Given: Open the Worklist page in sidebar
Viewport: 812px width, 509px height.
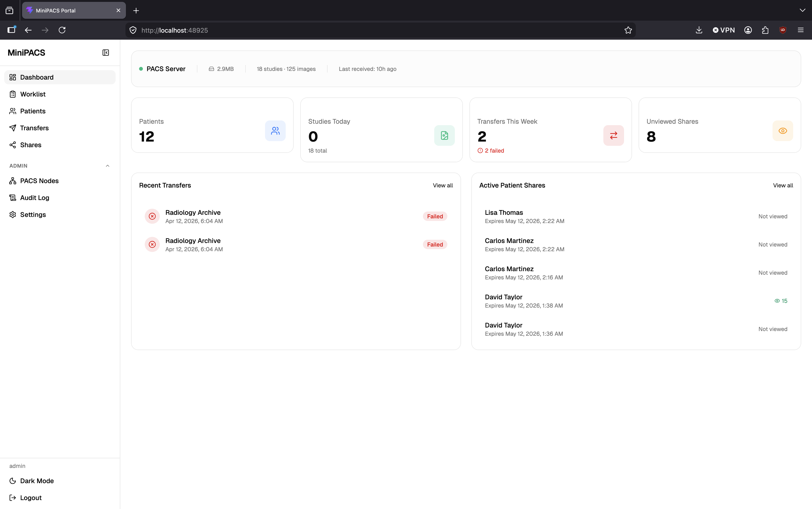Looking at the screenshot, I should click(x=33, y=94).
